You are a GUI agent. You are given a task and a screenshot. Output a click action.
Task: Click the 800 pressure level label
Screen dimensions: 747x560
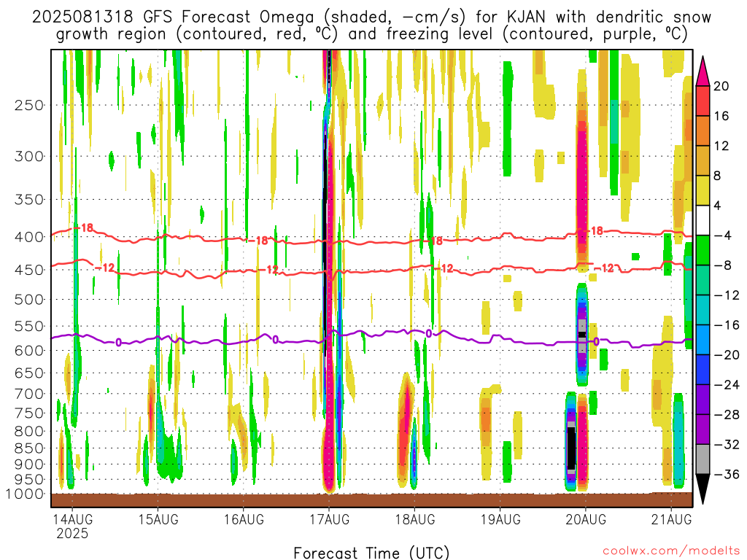(x=29, y=431)
